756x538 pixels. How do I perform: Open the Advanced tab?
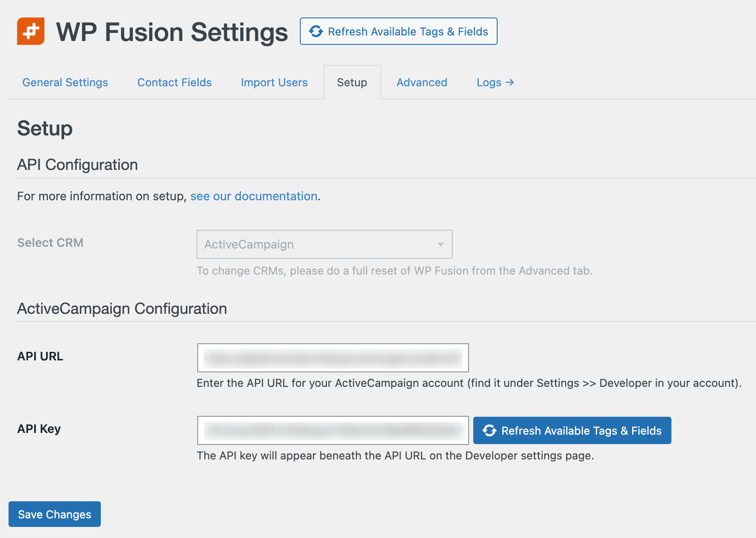(x=421, y=82)
